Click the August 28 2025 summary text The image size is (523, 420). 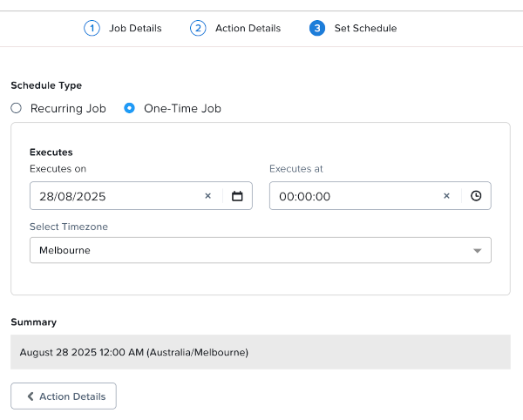133,352
